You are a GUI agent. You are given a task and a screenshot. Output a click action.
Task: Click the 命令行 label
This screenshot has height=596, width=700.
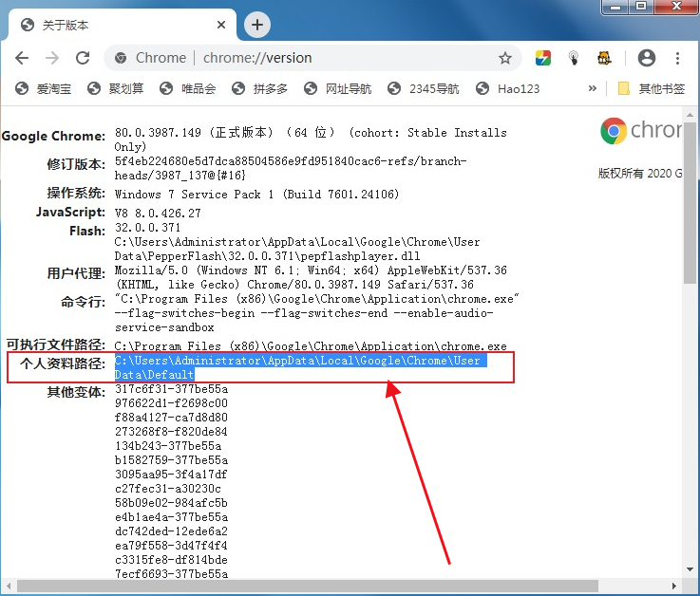(83, 302)
